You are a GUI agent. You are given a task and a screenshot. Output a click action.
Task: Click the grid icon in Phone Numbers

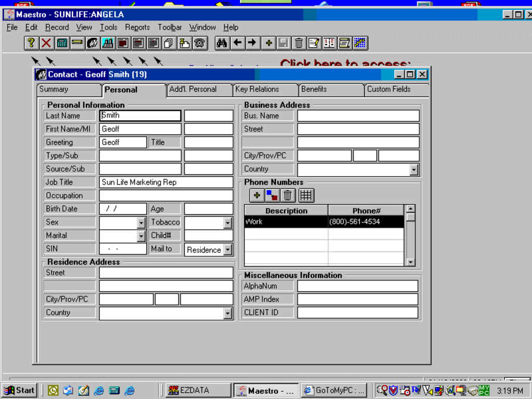[x=305, y=195]
